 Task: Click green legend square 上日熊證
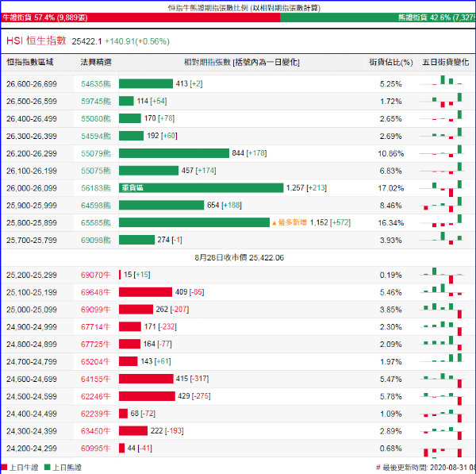coord(47,467)
